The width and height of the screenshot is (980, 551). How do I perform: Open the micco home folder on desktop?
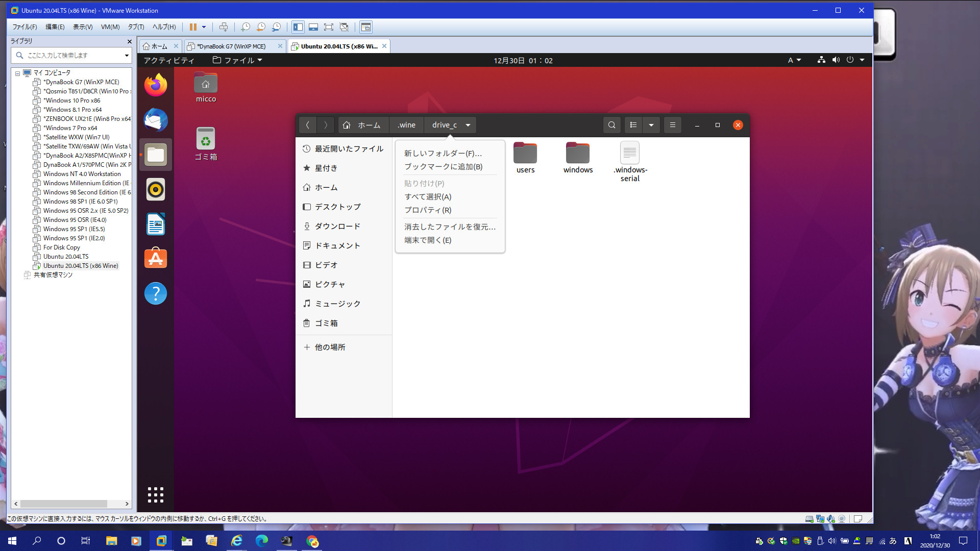(206, 87)
